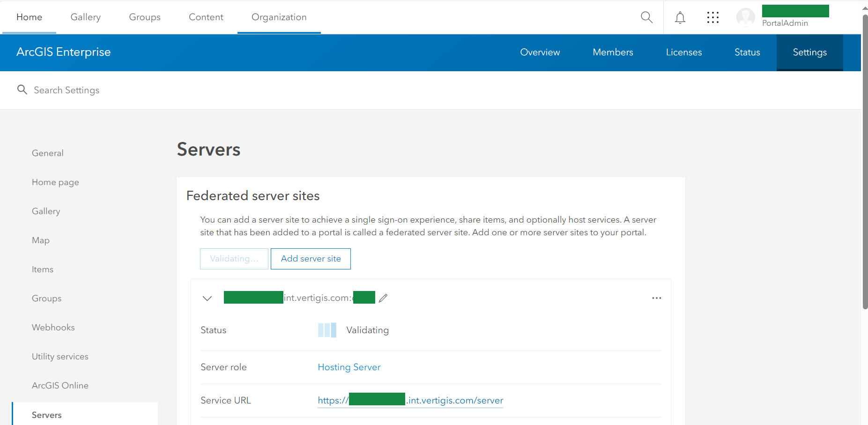Image resolution: width=868 pixels, height=425 pixels.
Task: Open the search magnifier icon in header
Action: coord(646,17)
